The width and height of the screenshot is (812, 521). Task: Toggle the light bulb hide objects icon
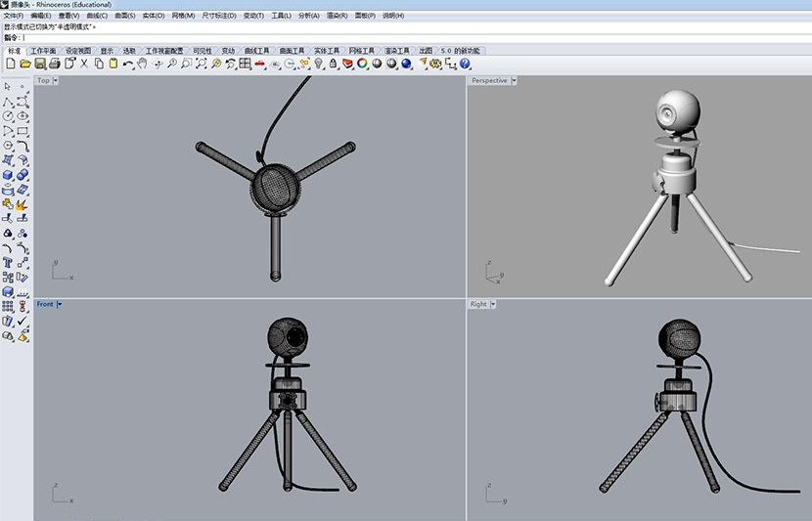point(318,64)
